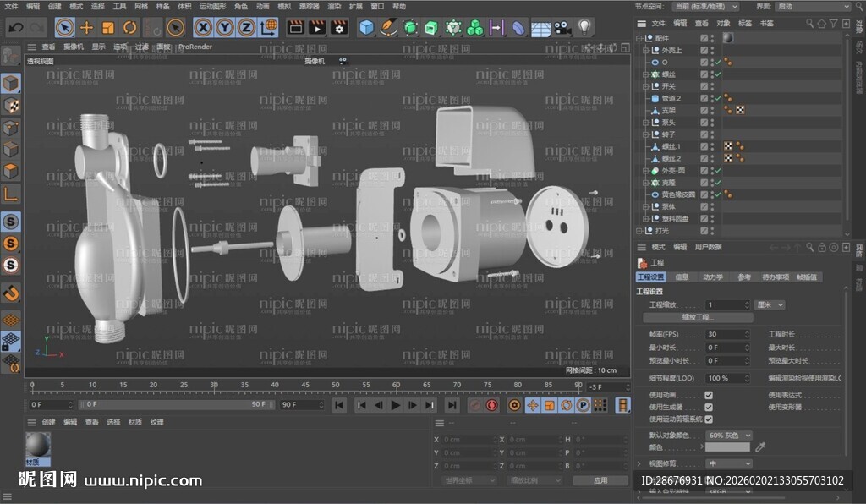This screenshot has width=866, height=504.
Task: Open the 60% 灰色 dropdown
Action: pos(730,435)
